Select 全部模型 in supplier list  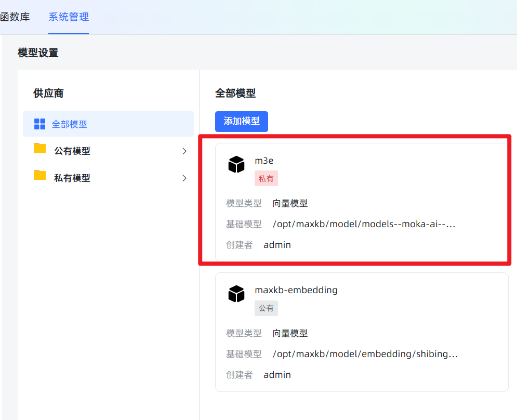[x=108, y=124]
